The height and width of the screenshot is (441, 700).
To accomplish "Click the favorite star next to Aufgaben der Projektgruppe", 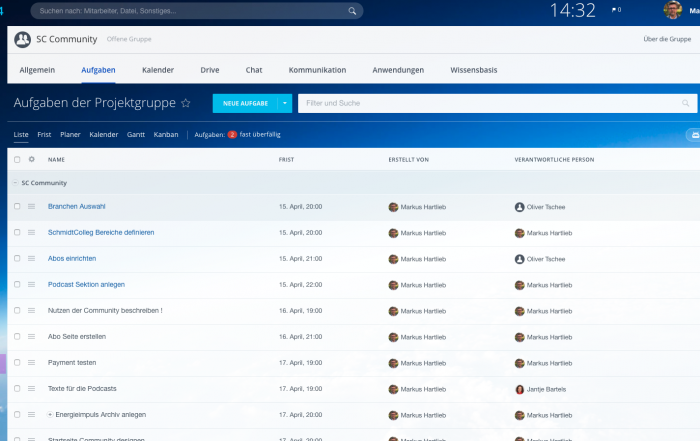I will click(186, 103).
